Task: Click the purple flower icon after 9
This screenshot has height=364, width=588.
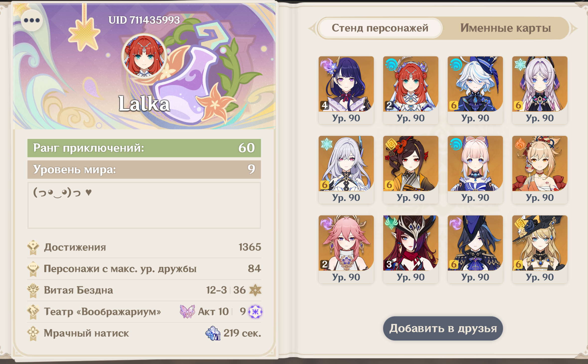Action: (x=255, y=312)
